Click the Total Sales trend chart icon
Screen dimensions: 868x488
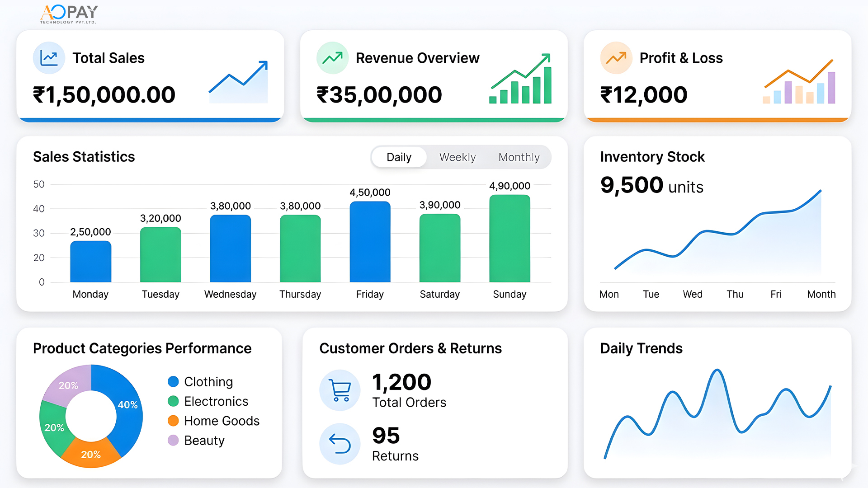click(x=49, y=58)
